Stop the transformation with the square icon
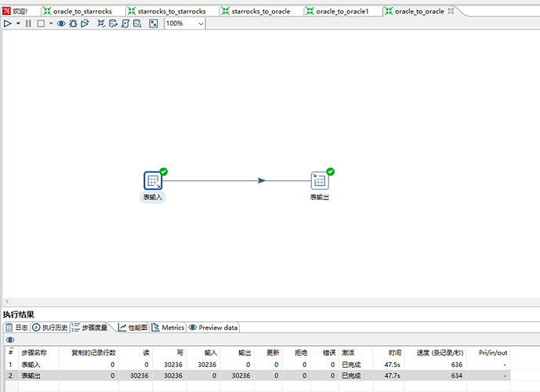This screenshot has height=392, width=540. click(40, 24)
